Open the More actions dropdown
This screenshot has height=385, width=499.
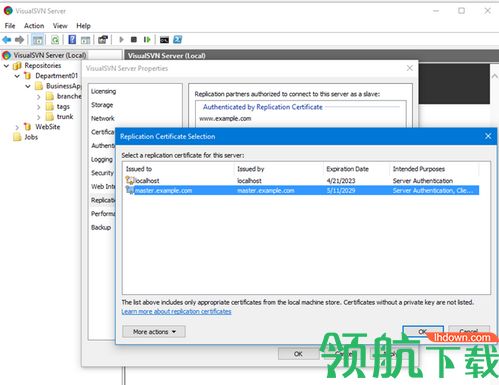[154, 332]
